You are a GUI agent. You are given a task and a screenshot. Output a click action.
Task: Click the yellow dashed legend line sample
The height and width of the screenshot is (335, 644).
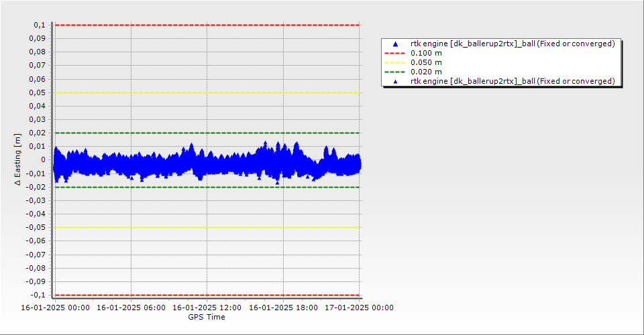(x=394, y=63)
